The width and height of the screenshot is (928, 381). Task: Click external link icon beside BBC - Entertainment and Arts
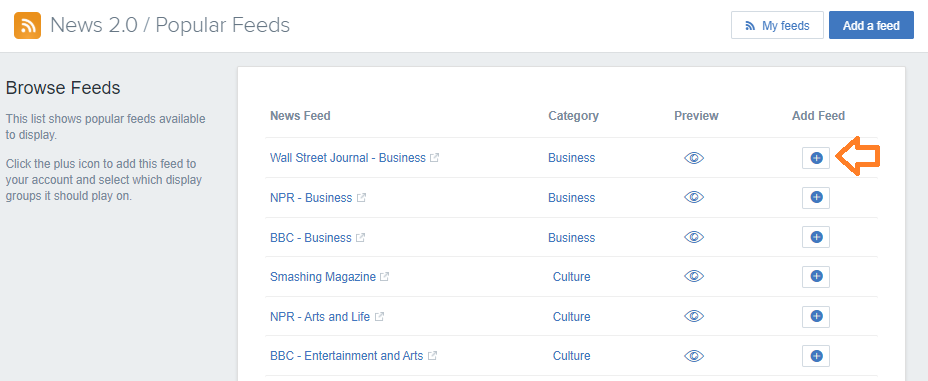[x=433, y=356]
